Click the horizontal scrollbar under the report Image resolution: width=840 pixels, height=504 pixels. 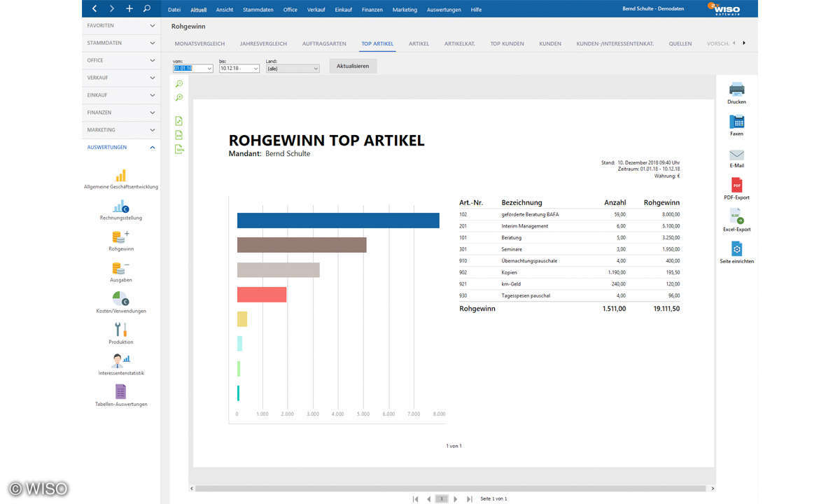click(452, 488)
